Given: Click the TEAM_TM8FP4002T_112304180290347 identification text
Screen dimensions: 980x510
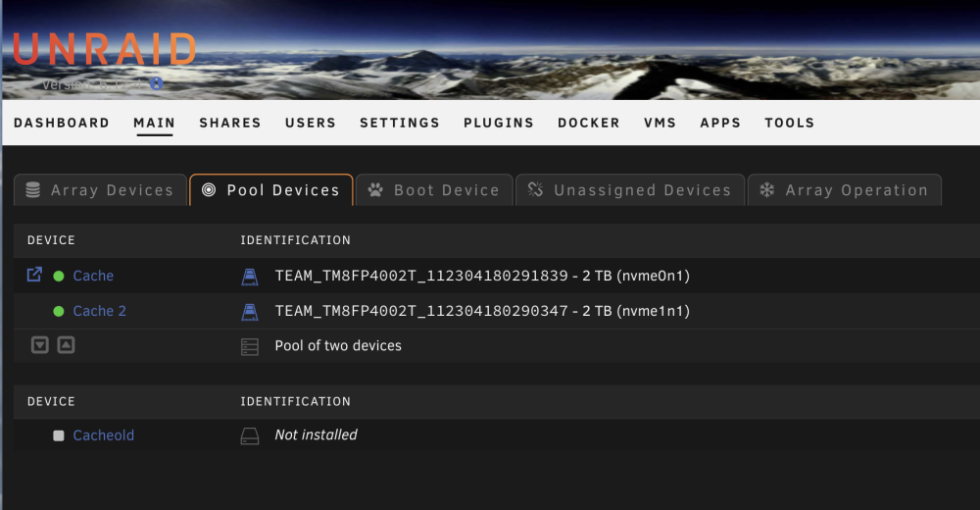Looking at the screenshot, I should pos(482,311).
